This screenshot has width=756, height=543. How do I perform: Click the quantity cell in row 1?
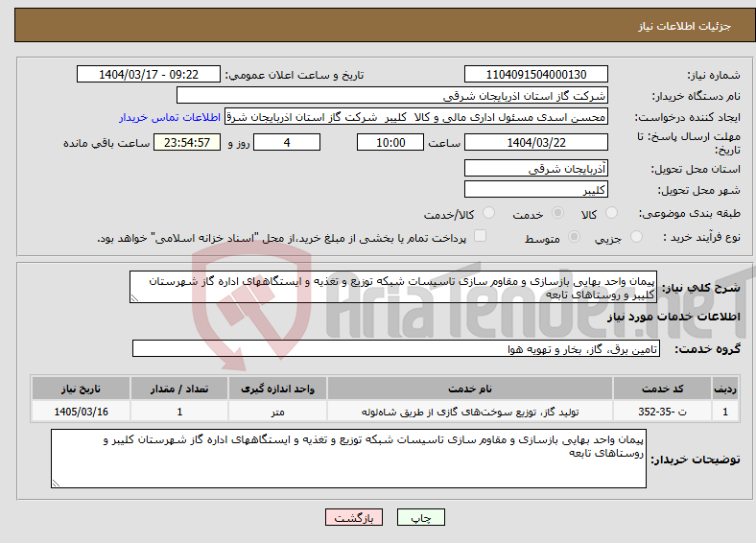[179, 412]
